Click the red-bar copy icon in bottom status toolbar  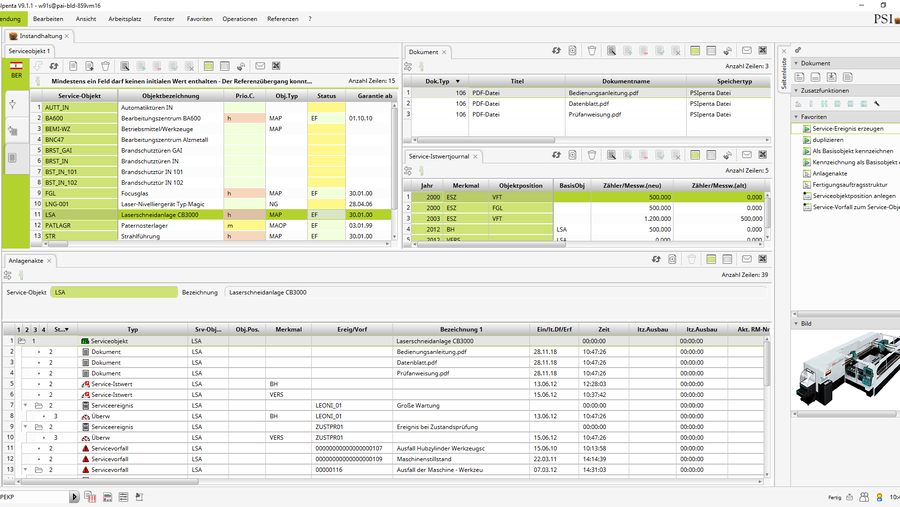click(90, 497)
